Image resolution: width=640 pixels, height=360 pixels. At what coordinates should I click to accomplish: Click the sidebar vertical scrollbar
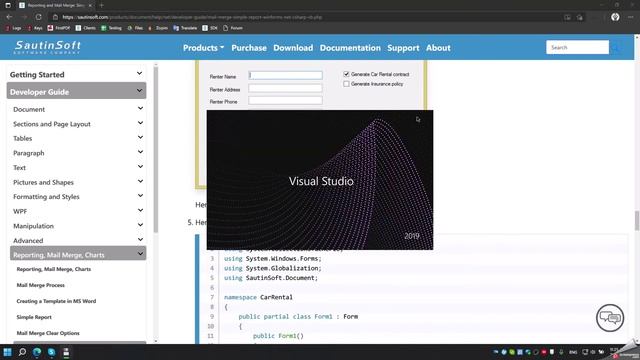pos(156,149)
